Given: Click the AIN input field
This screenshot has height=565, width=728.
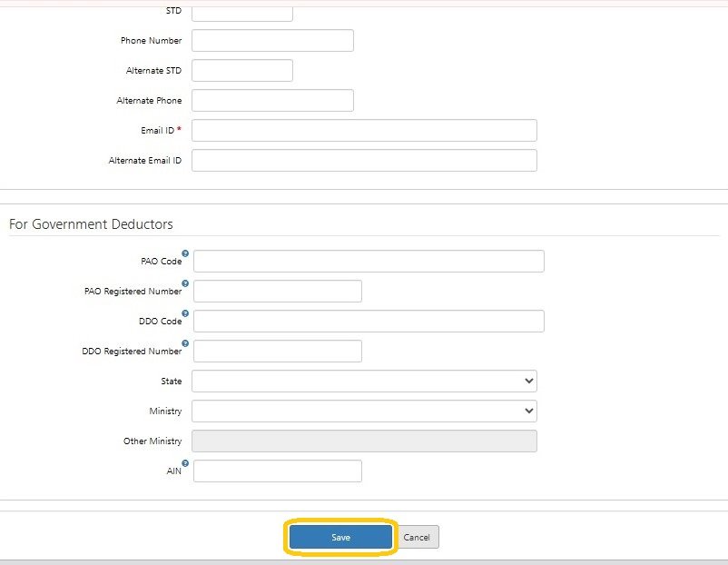Looking at the screenshot, I should 277,471.
